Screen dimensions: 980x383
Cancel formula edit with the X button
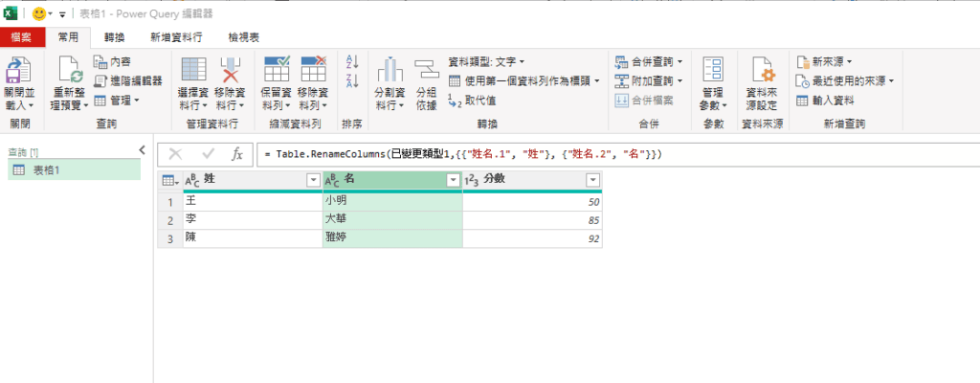pos(175,154)
